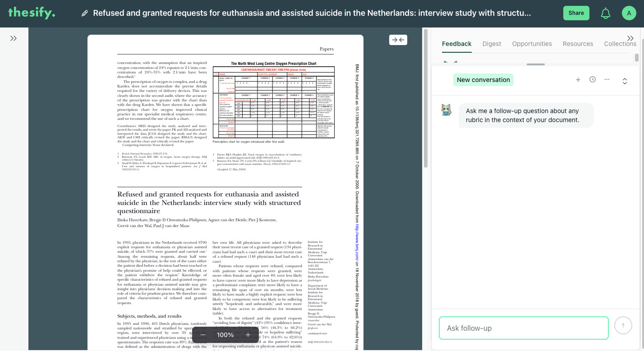Image resolution: width=644 pixels, height=351 pixels.
Task: Start a new chat with plus icon
Action: click(578, 80)
